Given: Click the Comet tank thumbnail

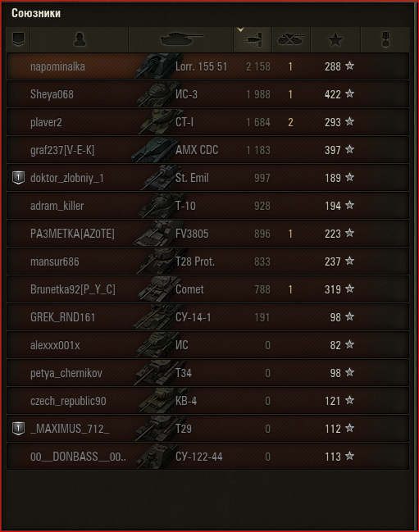Looking at the screenshot, I should point(157,289).
